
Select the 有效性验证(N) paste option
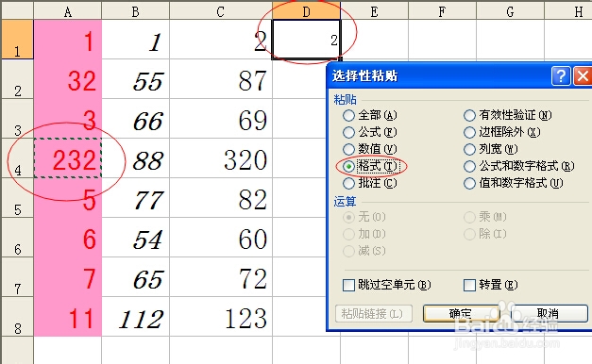[508, 115]
